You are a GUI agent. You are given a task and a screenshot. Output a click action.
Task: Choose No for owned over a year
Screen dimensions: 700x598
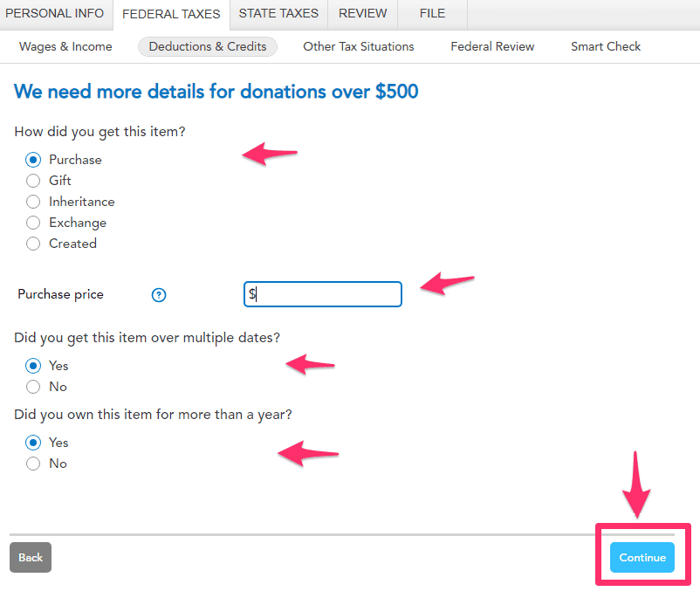[33, 464]
